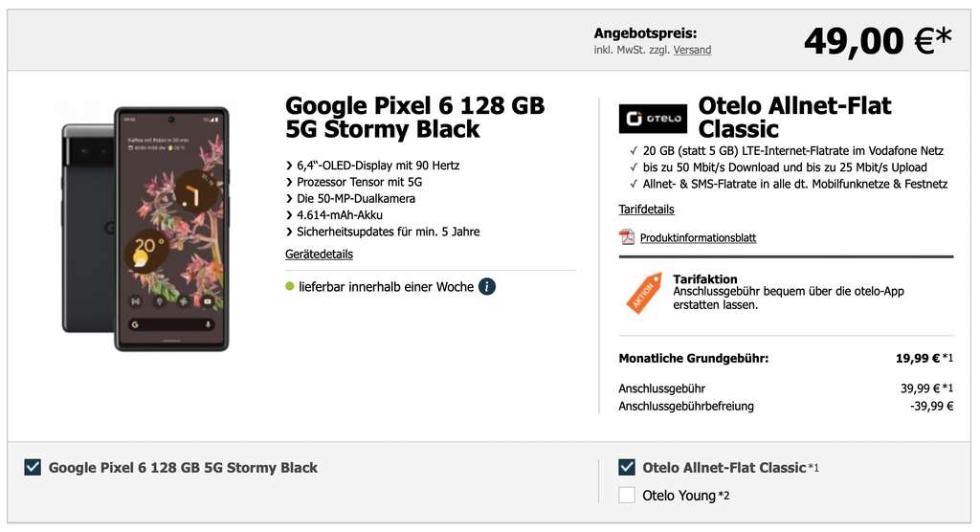Viewport: 980px width, 532px height.
Task: Open the Tarifdetails link
Action: [646, 210]
